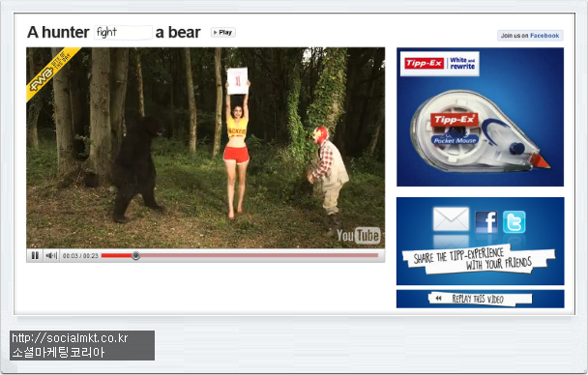Viewport: 588px width, 375px height.
Task: Click the video progress slider knob
Action: pos(136,255)
